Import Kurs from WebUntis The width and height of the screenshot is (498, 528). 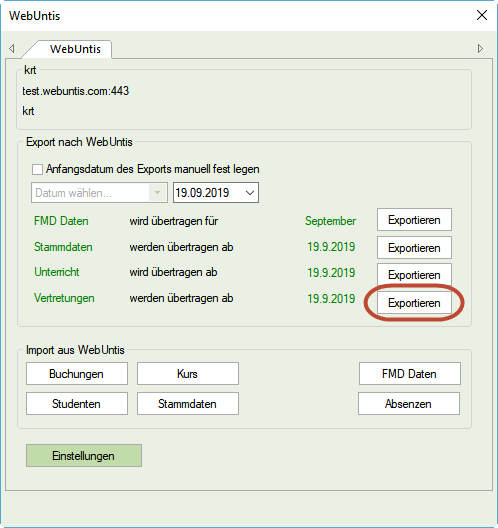click(x=188, y=374)
